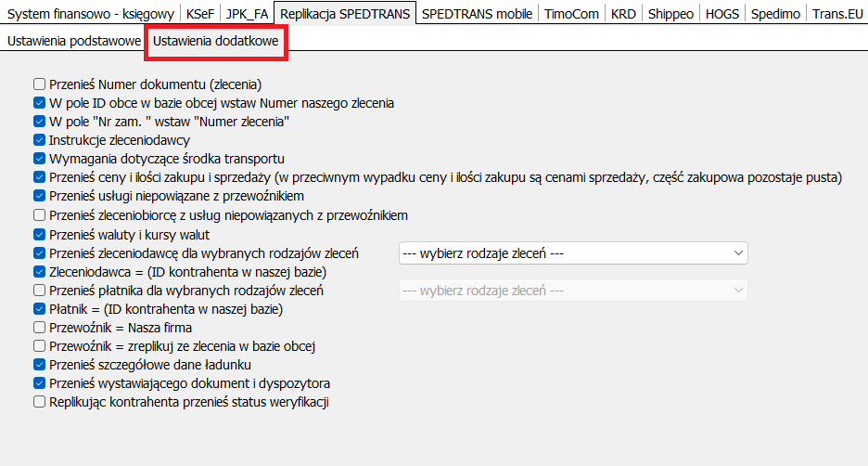Check 'Przenieś płatnika dla wybranych rodzajów zleceń'
The image size is (868, 466).
[x=40, y=291]
